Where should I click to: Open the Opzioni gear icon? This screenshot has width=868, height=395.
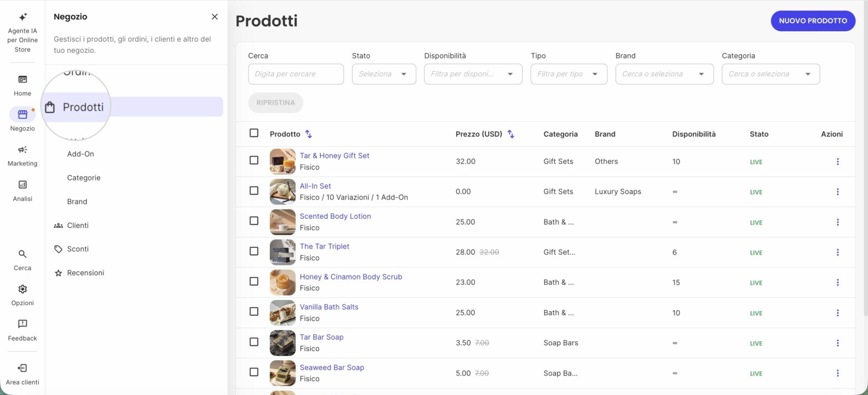tap(23, 289)
